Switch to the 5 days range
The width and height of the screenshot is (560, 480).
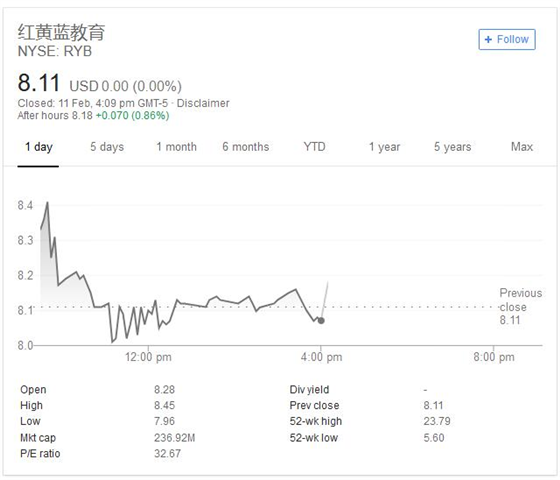107,147
